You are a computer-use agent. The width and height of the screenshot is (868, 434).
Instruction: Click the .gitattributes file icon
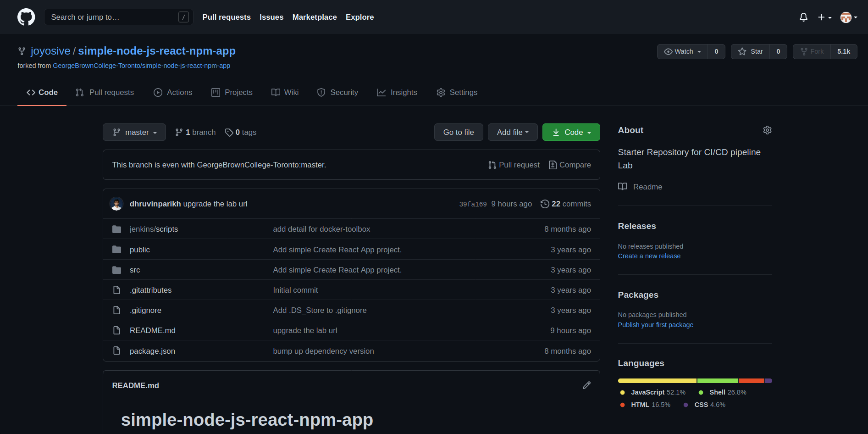[117, 290]
